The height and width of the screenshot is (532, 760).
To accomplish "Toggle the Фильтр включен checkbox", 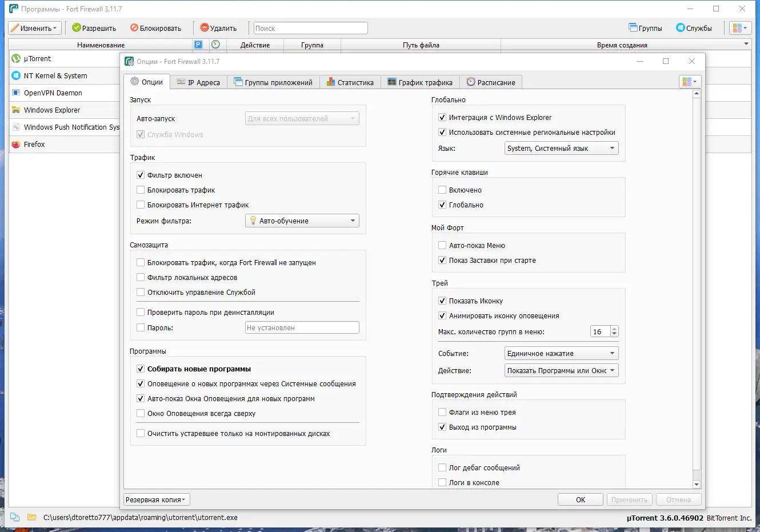I will [x=141, y=175].
